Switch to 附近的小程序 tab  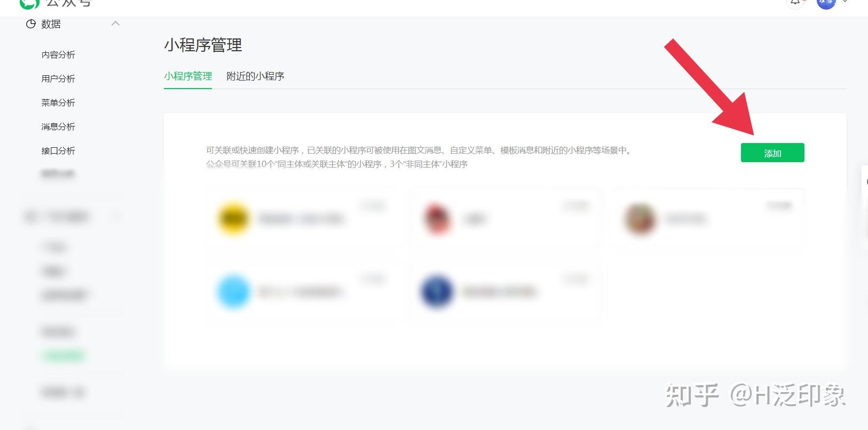pyautogui.click(x=255, y=76)
